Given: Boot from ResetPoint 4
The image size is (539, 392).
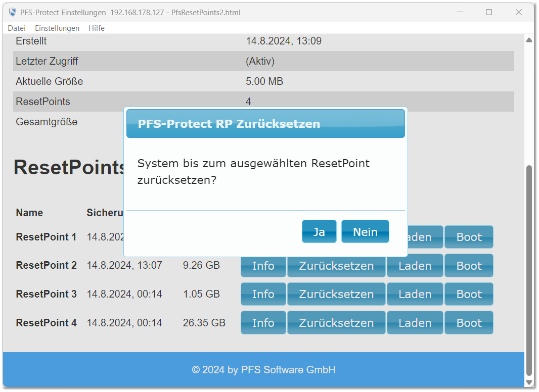Looking at the screenshot, I should point(469,322).
